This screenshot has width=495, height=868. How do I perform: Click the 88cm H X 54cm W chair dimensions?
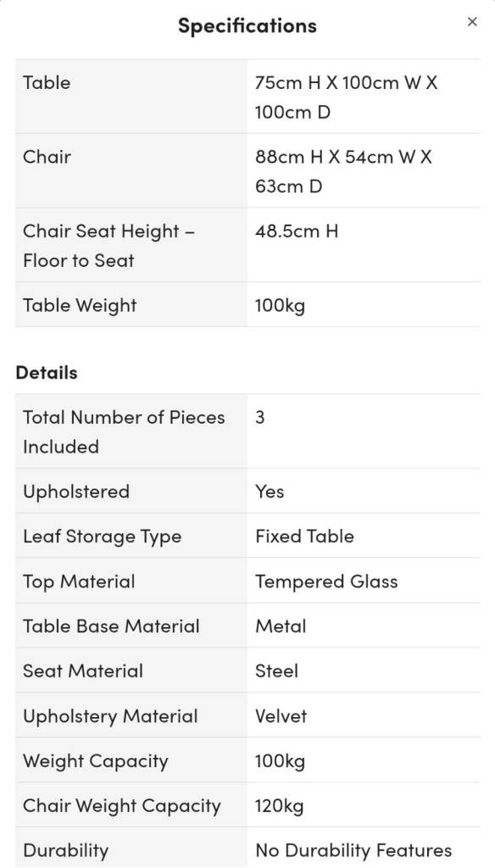343,171
